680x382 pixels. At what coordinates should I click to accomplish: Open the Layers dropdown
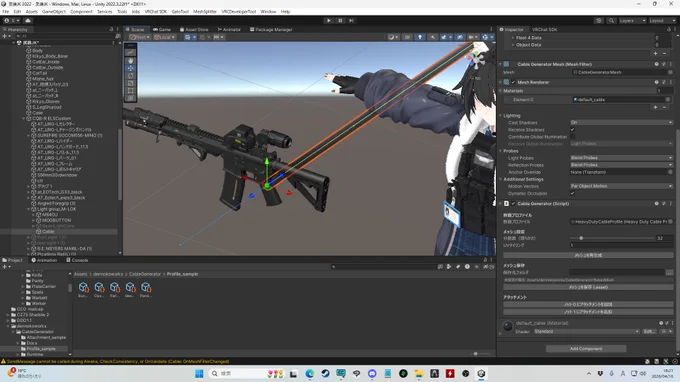632,20
